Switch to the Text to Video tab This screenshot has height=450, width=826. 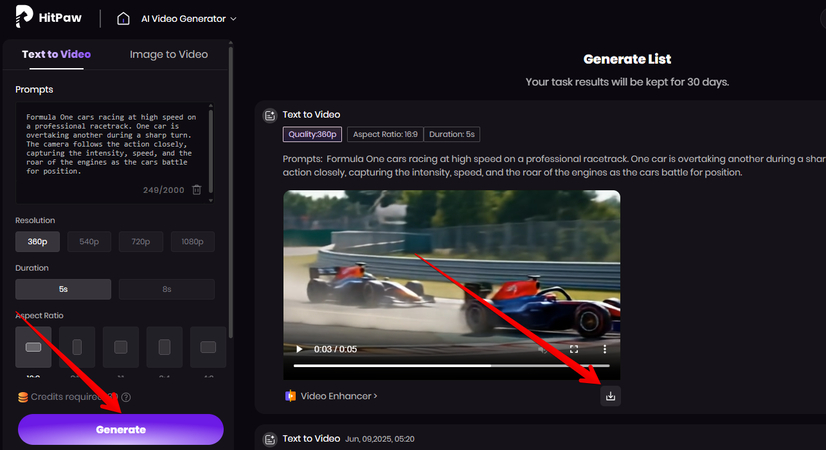56,54
